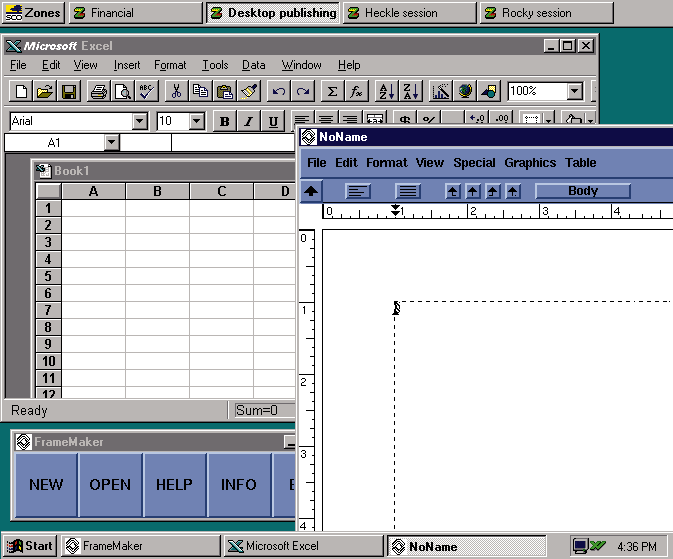The width and height of the screenshot is (673, 559).
Task: Click the Copy icon in Excel toolbar
Action: pyautogui.click(x=200, y=91)
